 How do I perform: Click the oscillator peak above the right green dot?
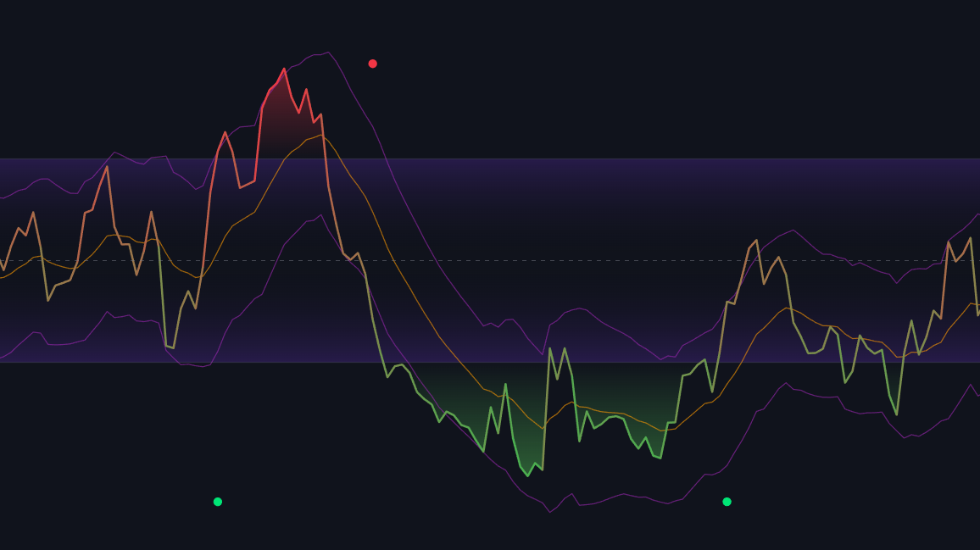coord(756,241)
